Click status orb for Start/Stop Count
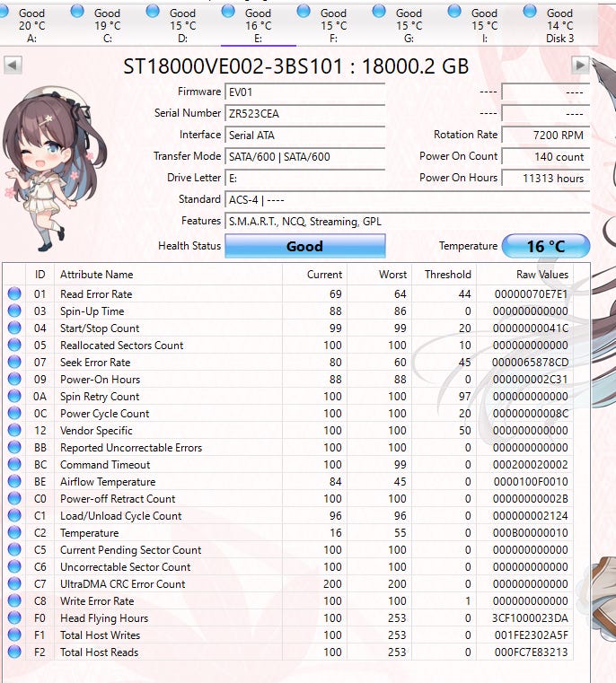The image size is (616, 683). 14,328
